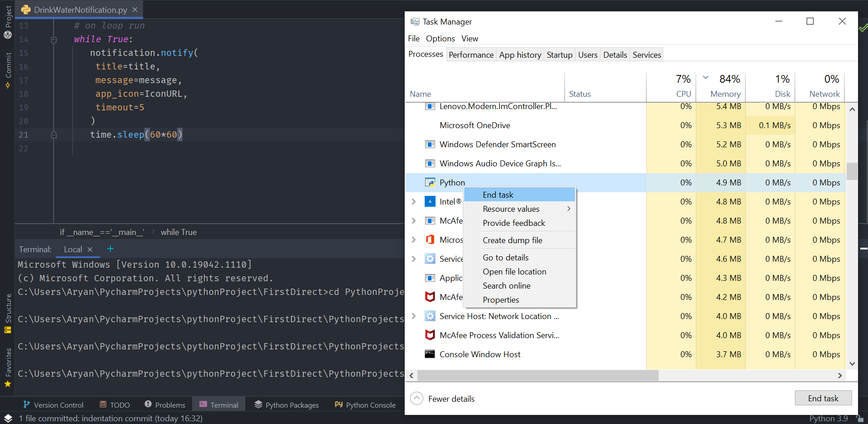Image resolution: width=868 pixels, height=424 pixels.
Task: Open the Python Console tool window
Action: click(365, 405)
